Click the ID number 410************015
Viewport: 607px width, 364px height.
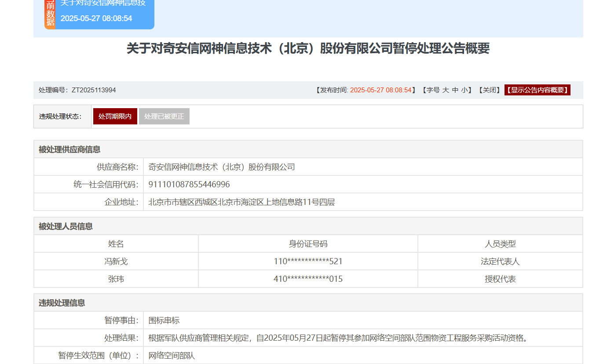tap(308, 279)
